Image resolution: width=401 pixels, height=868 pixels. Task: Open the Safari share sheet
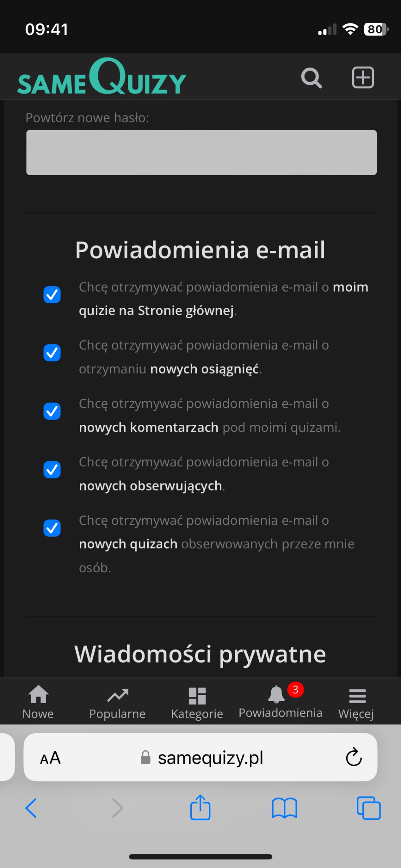pyautogui.click(x=200, y=807)
